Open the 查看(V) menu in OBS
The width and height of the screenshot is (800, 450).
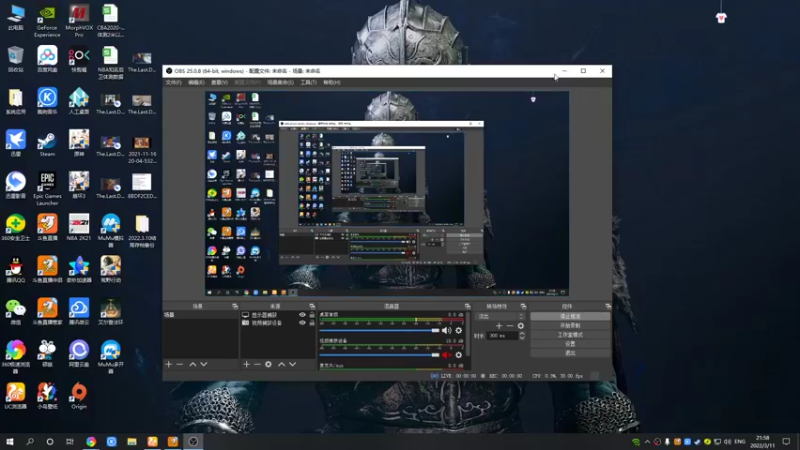pos(219,82)
